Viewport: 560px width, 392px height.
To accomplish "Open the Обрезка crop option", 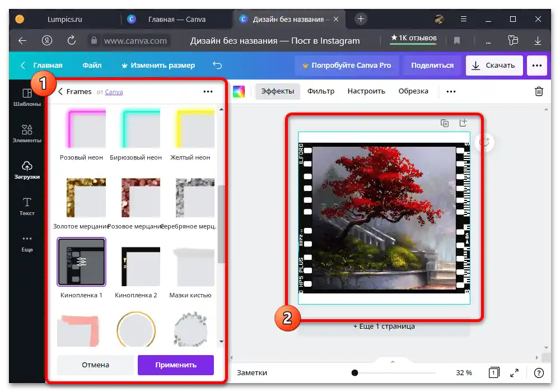I will 413,91.
